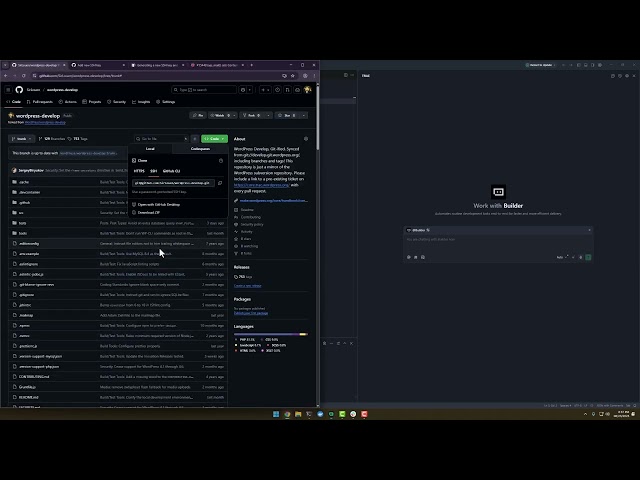Open Chrome from the Windows taskbar
Image resolution: width=640 pixels, height=480 pixels.
click(x=287, y=414)
